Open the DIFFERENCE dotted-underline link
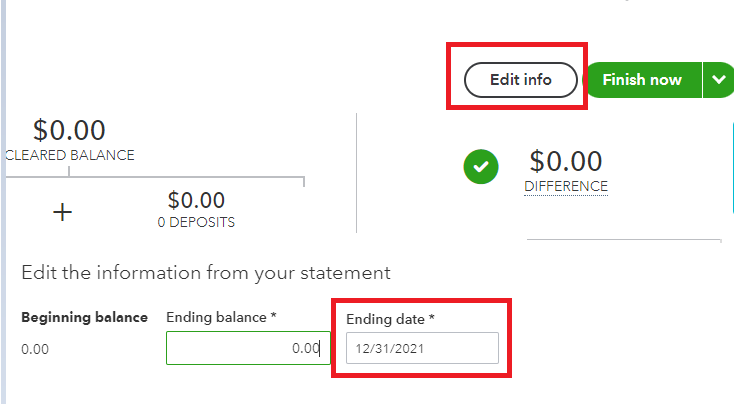The image size is (734, 404). coord(565,186)
